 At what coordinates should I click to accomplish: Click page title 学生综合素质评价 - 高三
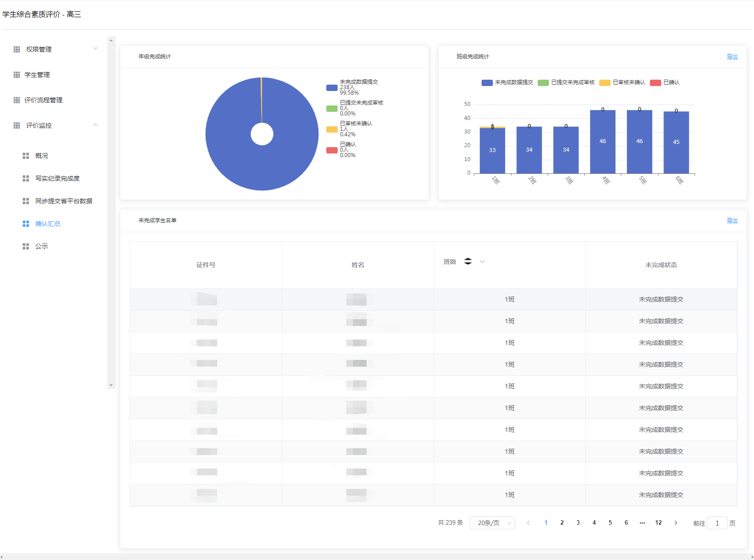click(x=42, y=14)
